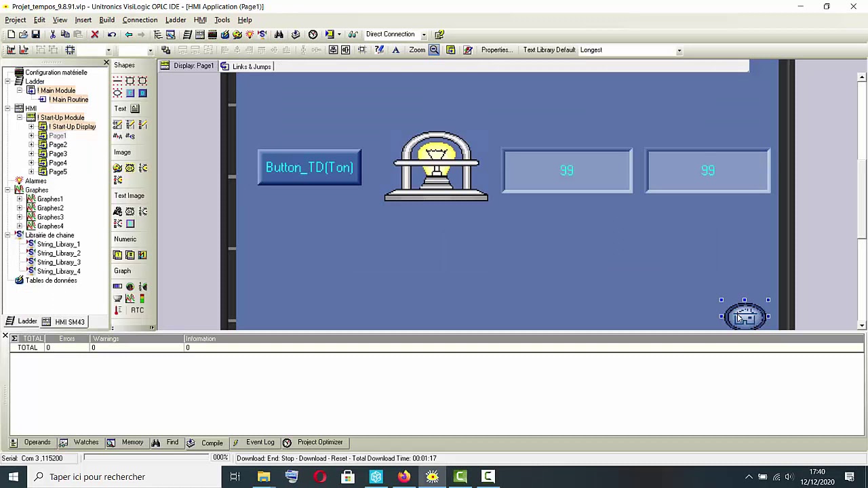Collapse the Librairie de chaine node
The width and height of the screenshot is (868, 488).
7,235
